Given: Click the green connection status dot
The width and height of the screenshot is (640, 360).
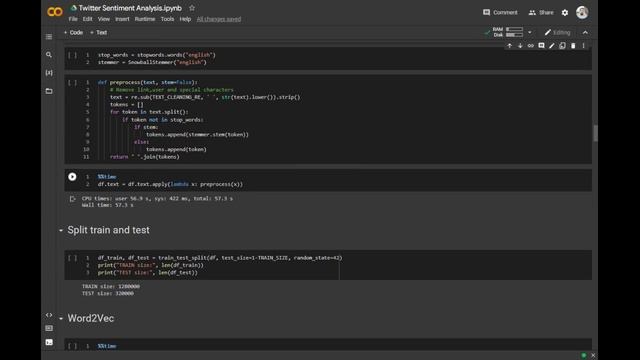Looking at the screenshot, I should pos(584,356).
